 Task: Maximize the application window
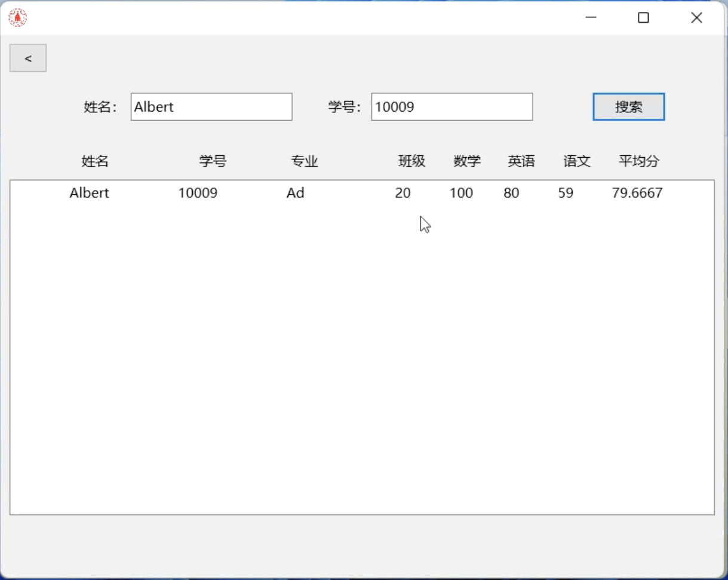(643, 18)
